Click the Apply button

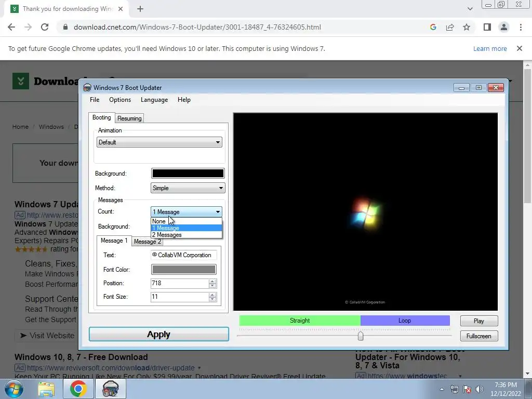pyautogui.click(x=159, y=334)
